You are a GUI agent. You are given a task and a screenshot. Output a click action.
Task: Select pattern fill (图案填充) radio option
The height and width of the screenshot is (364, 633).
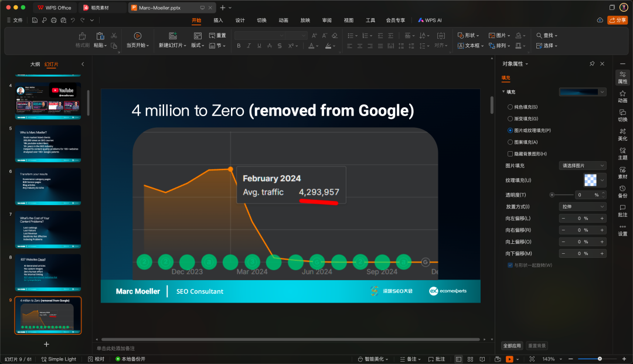[x=511, y=142]
